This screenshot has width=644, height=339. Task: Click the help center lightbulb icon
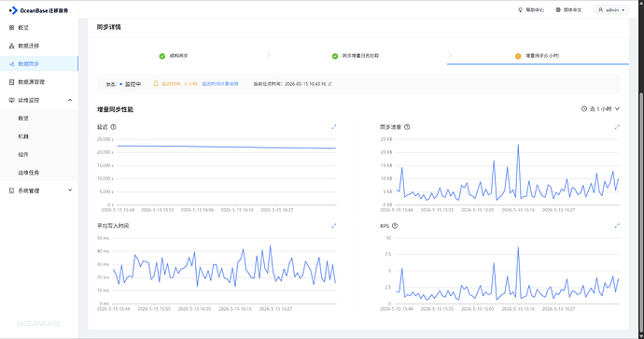pyautogui.click(x=521, y=10)
